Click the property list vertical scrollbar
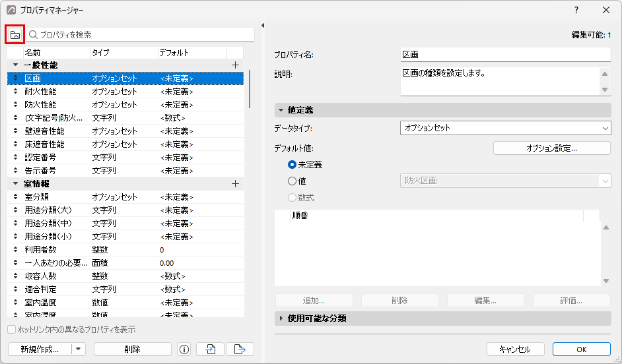622x364 pixels. (x=250, y=90)
